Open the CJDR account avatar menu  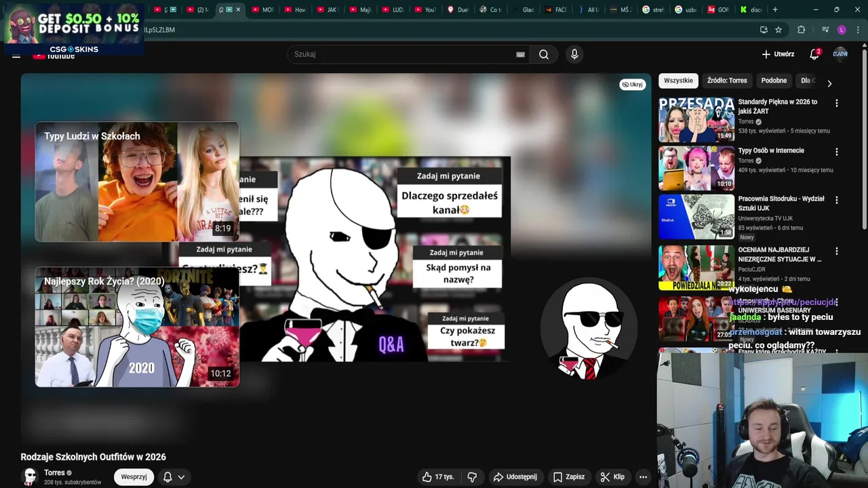pyautogui.click(x=840, y=54)
